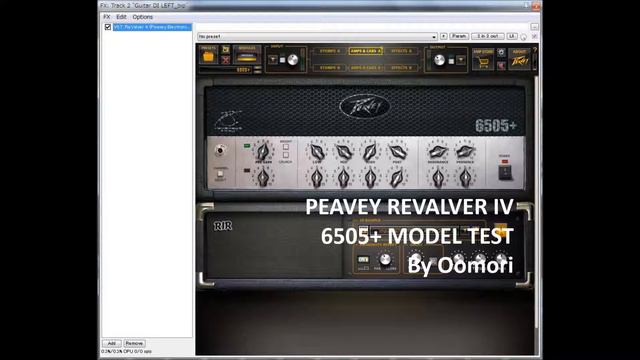The height and width of the screenshot is (360, 640).
Task: Select the Amps & Cabs A tab
Action: pos(365,51)
